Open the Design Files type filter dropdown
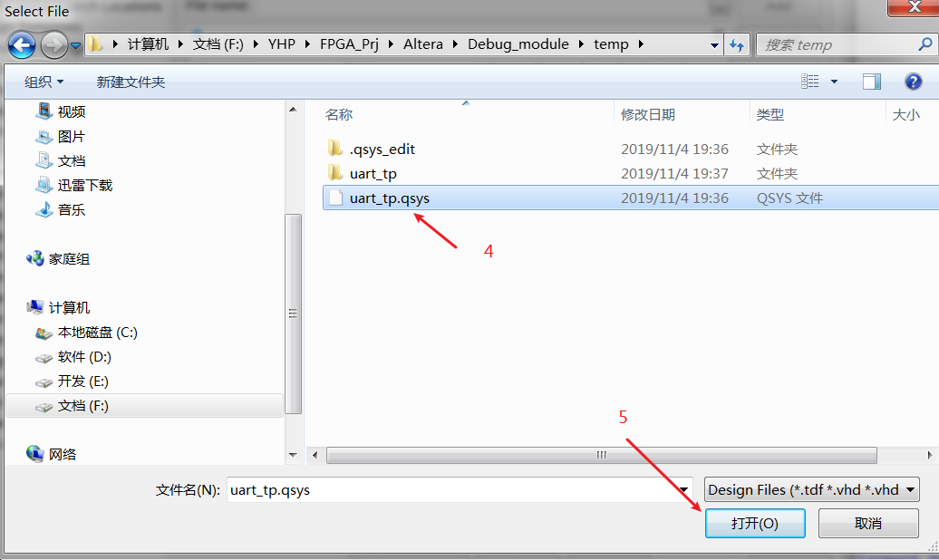This screenshot has width=939, height=560. coord(812,490)
